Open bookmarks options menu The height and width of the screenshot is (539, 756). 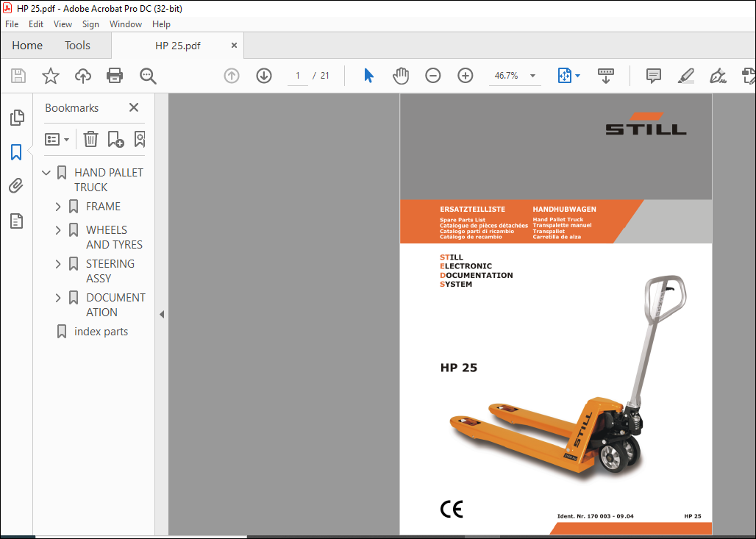coord(57,139)
